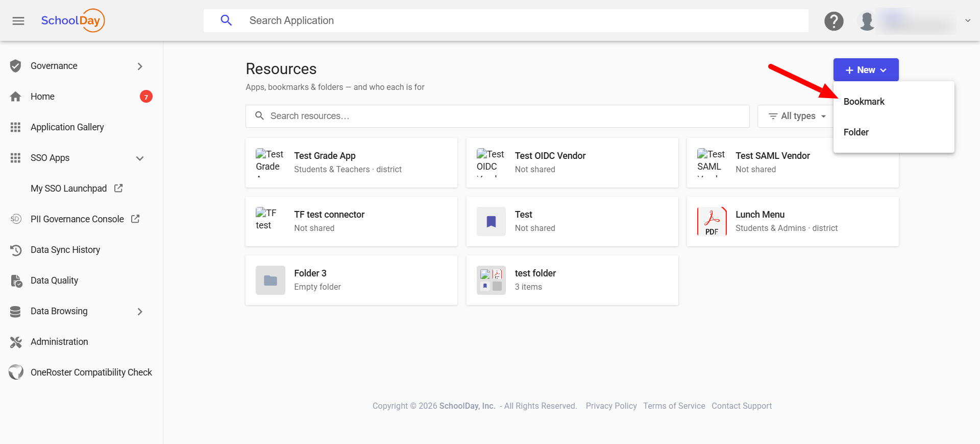Viewport: 980px width, 444px height.
Task: Click the Data Quality document icon
Action: [16, 281]
